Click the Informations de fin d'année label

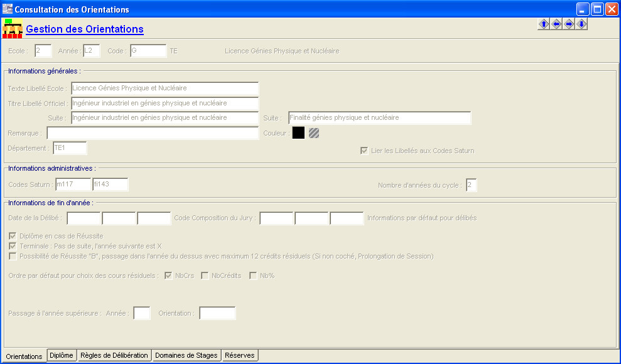tap(51, 203)
